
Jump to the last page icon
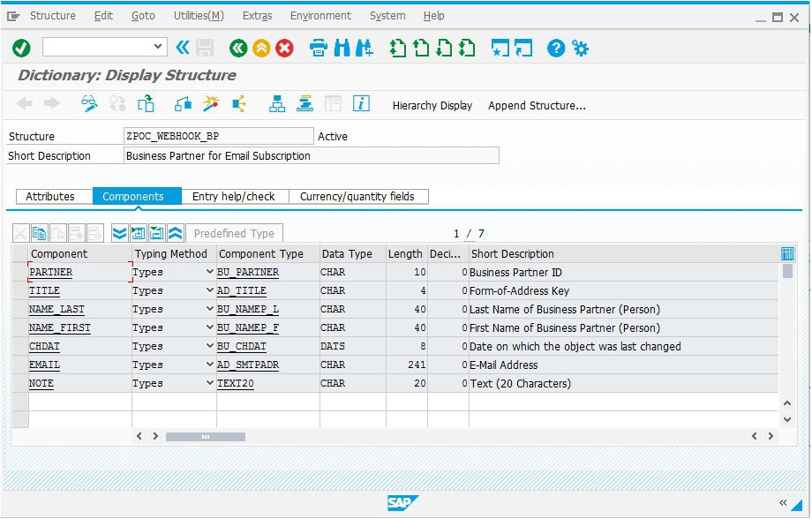(467, 49)
